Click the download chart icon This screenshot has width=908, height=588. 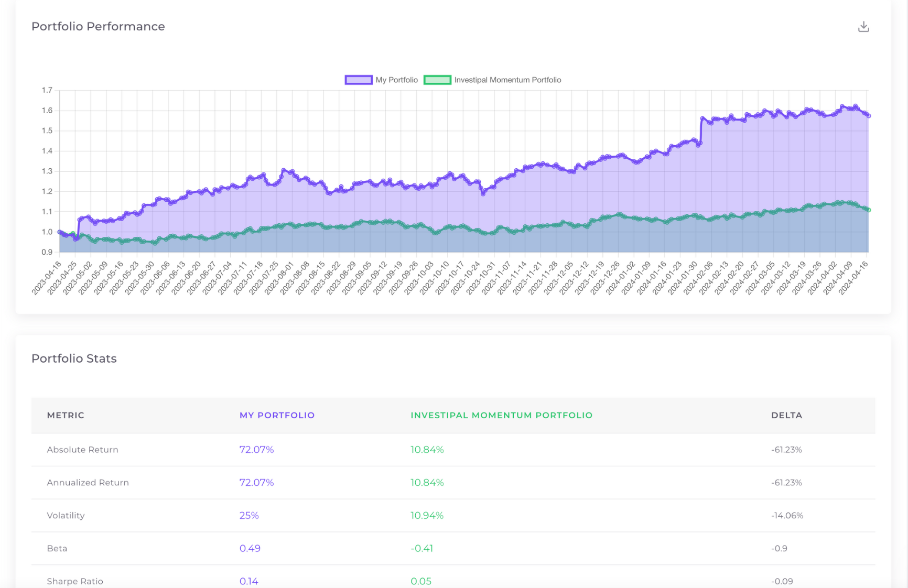point(863,26)
